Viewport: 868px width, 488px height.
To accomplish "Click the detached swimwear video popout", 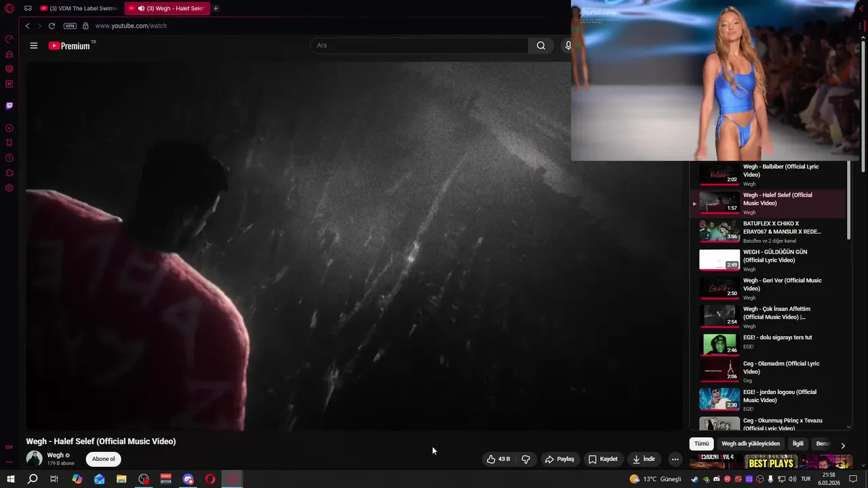I will (x=714, y=80).
